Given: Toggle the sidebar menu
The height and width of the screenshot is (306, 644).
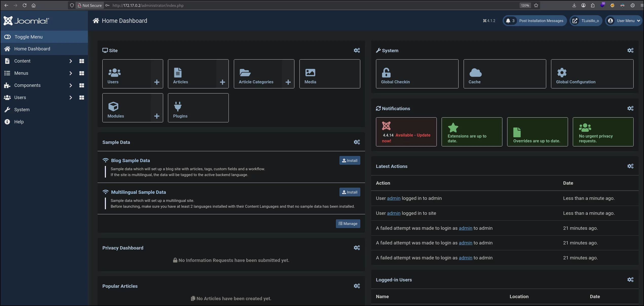Looking at the screenshot, I should (x=44, y=37).
